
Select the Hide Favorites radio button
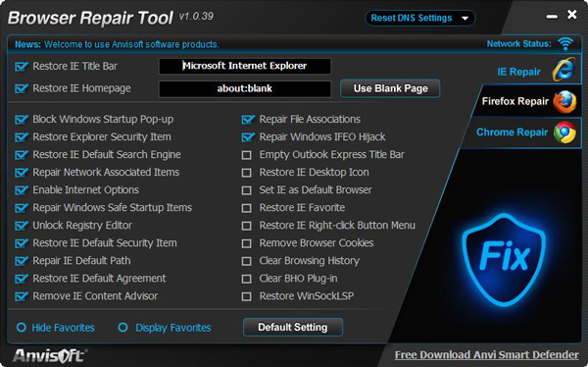[21, 328]
